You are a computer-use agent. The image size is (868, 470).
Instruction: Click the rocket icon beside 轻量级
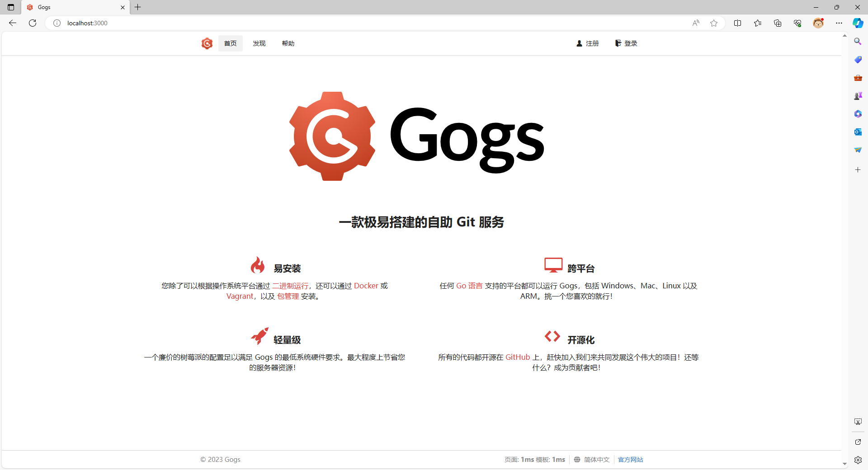(x=259, y=336)
